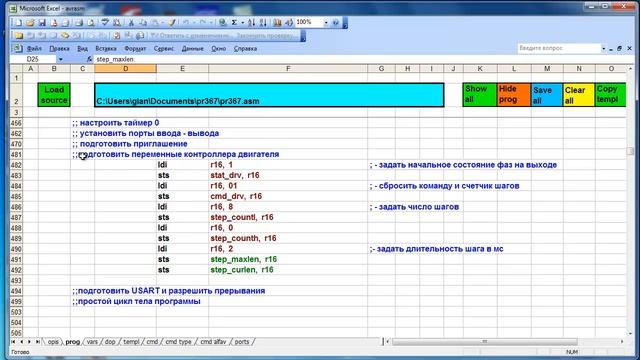
Task: Open the help question box dropdown
Action: (x=603, y=49)
